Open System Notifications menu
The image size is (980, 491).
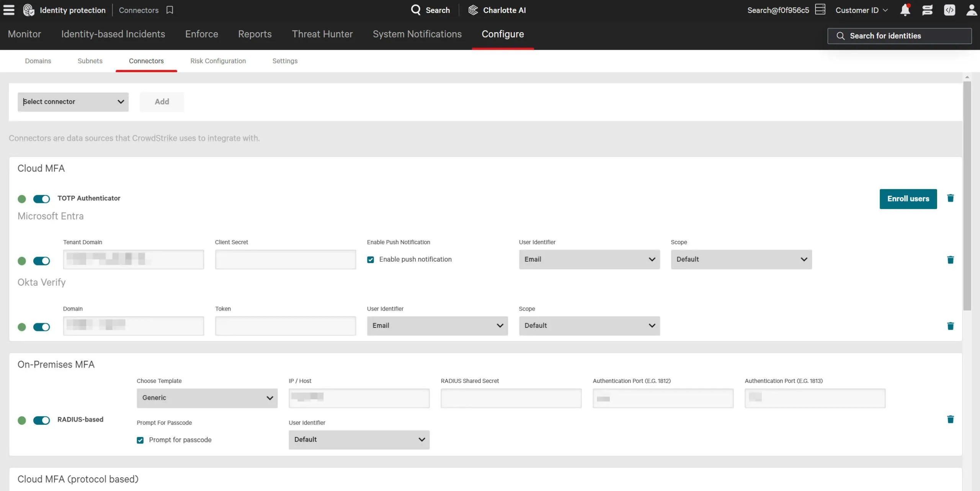pos(417,34)
